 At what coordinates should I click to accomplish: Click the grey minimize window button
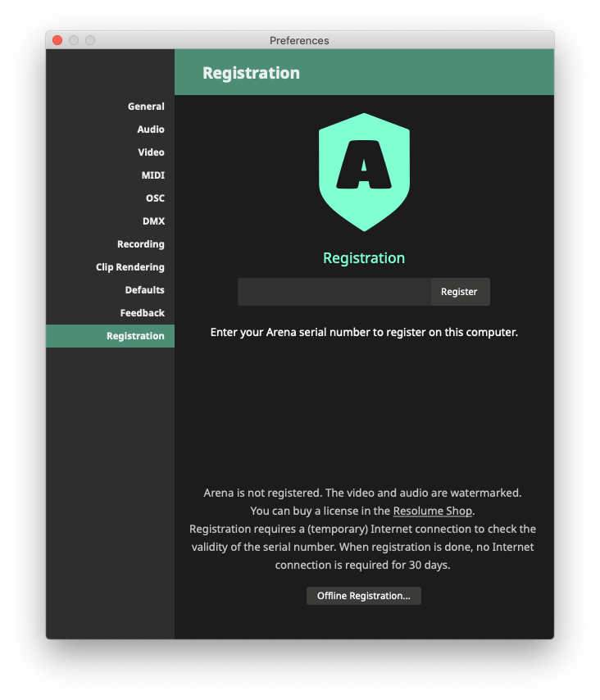pos(74,40)
